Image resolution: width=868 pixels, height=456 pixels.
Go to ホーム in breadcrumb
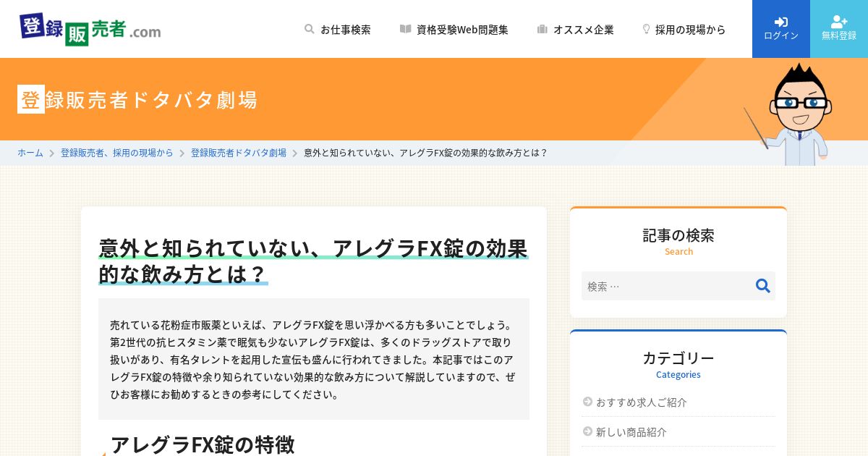click(x=30, y=153)
